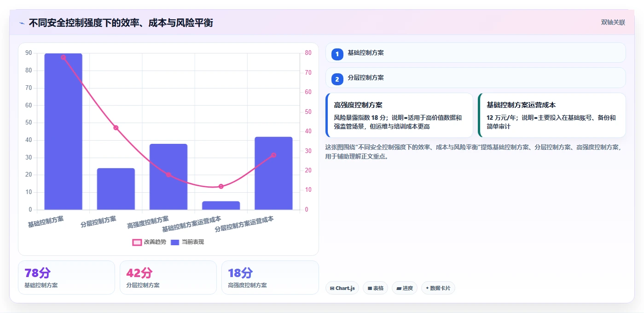
Task: Click the 数据卡片 tag button
Action: (x=438, y=288)
